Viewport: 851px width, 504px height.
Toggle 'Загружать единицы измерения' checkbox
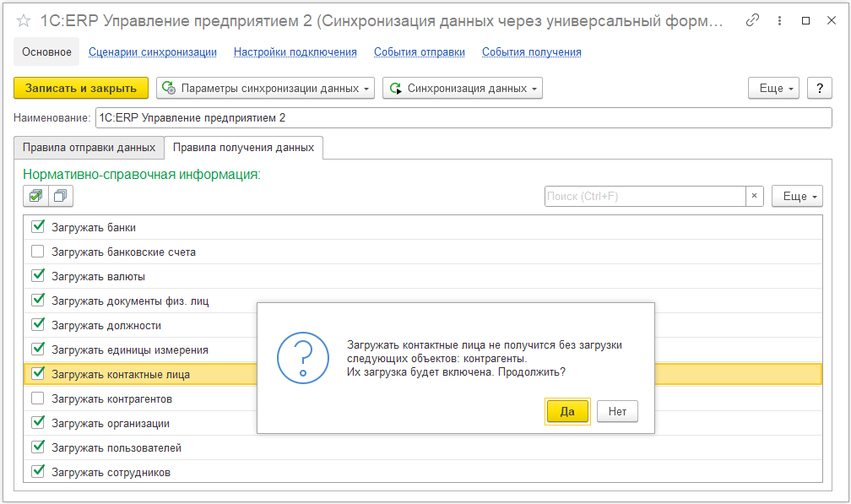click(x=37, y=349)
